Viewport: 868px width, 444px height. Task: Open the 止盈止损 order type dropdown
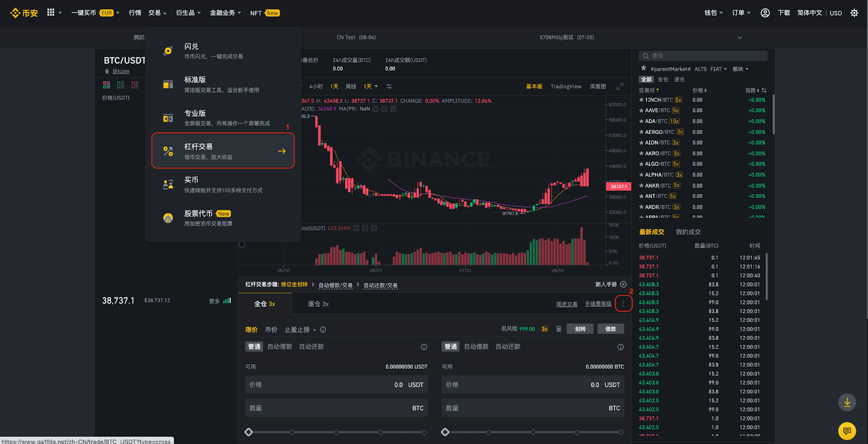pos(300,330)
